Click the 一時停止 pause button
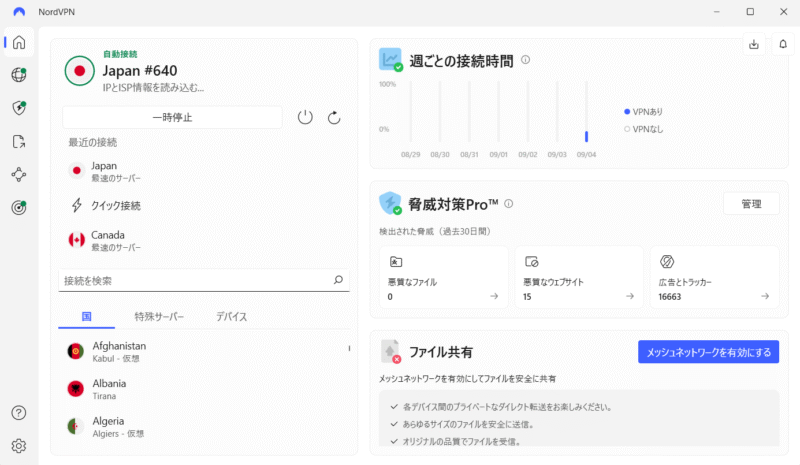Image resolution: width=800 pixels, height=465 pixels. 172,117
